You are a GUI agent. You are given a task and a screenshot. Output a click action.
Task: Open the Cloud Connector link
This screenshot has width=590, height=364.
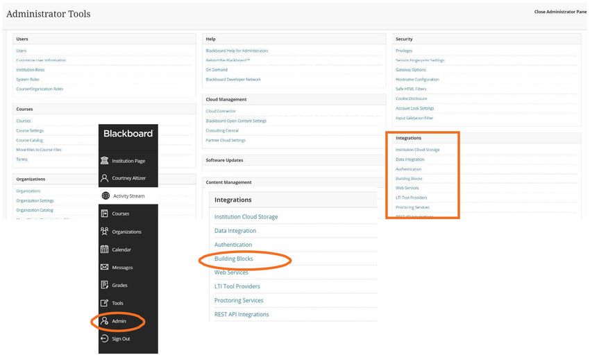pyautogui.click(x=221, y=111)
